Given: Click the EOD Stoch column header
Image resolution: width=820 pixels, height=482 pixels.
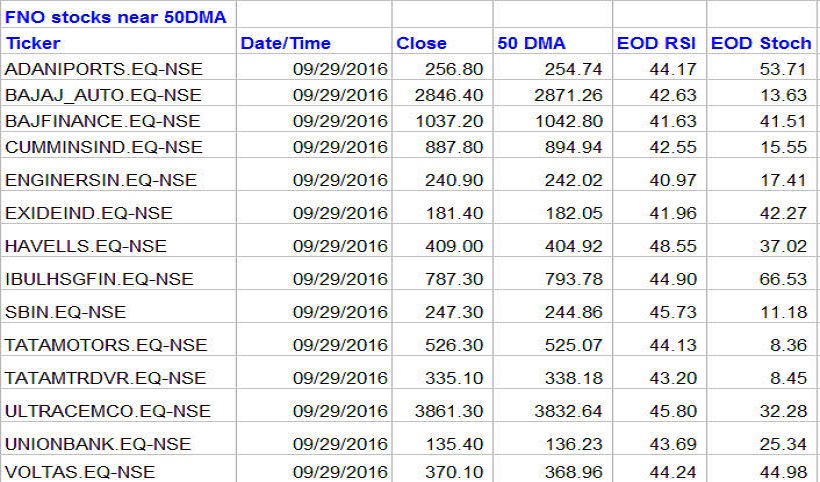Looking at the screenshot, I should tap(761, 43).
